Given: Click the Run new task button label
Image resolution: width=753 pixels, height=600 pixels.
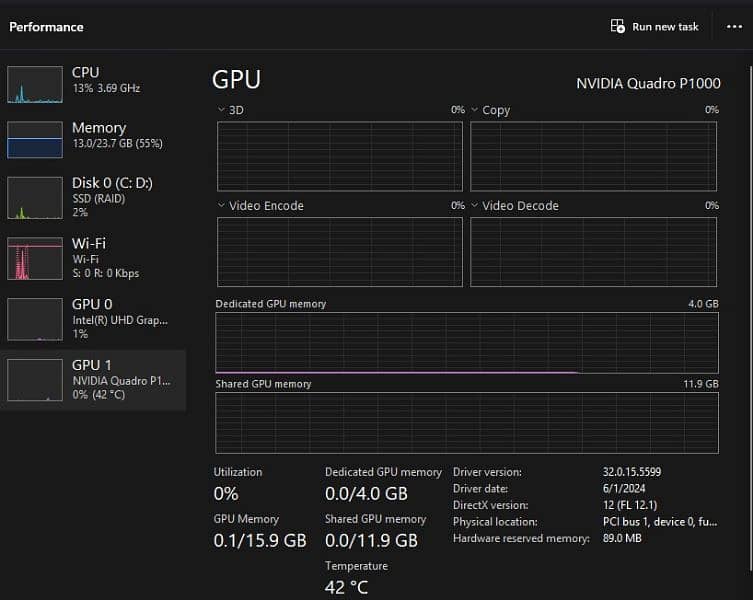Looking at the screenshot, I should click(x=665, y=27).
